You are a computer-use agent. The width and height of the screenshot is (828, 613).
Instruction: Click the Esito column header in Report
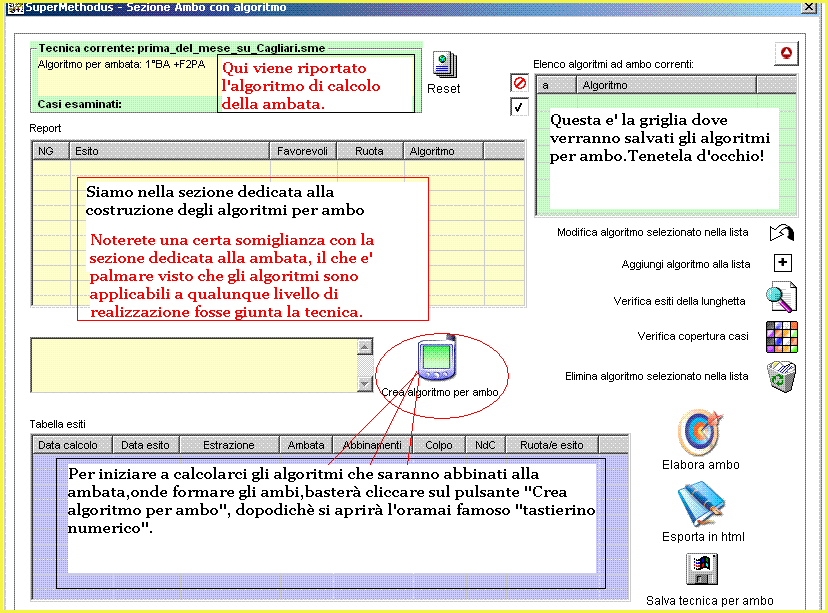[x=170, y=151]
